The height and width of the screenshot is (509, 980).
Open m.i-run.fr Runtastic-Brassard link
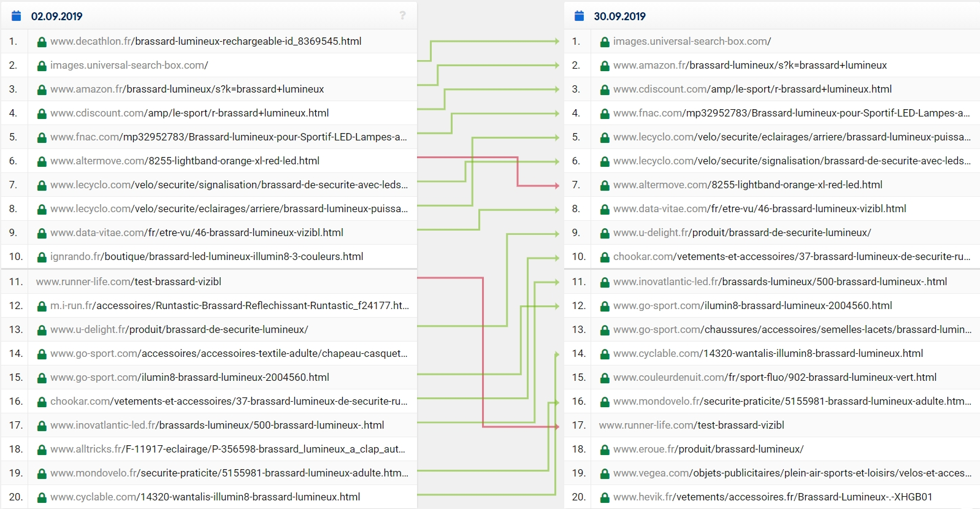229,305
